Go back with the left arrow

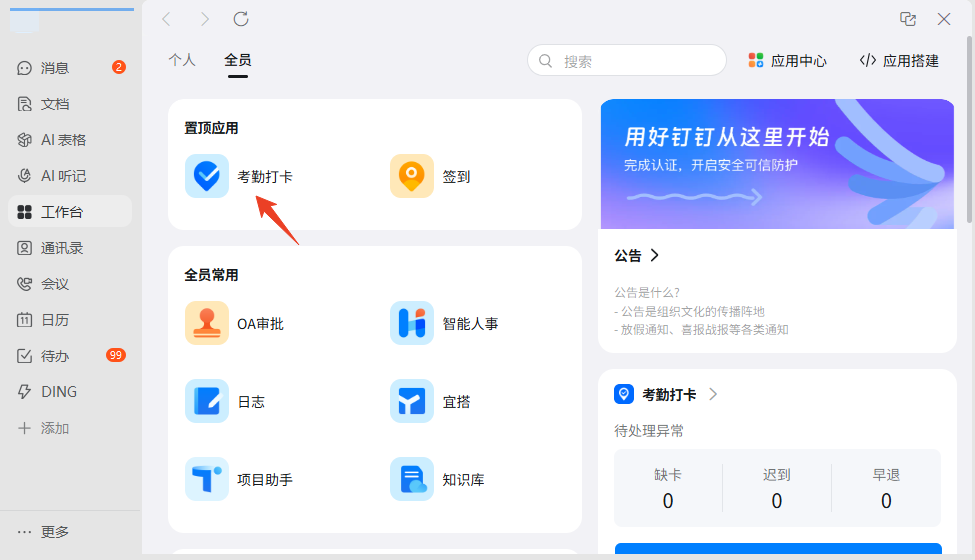coord(166,19)
